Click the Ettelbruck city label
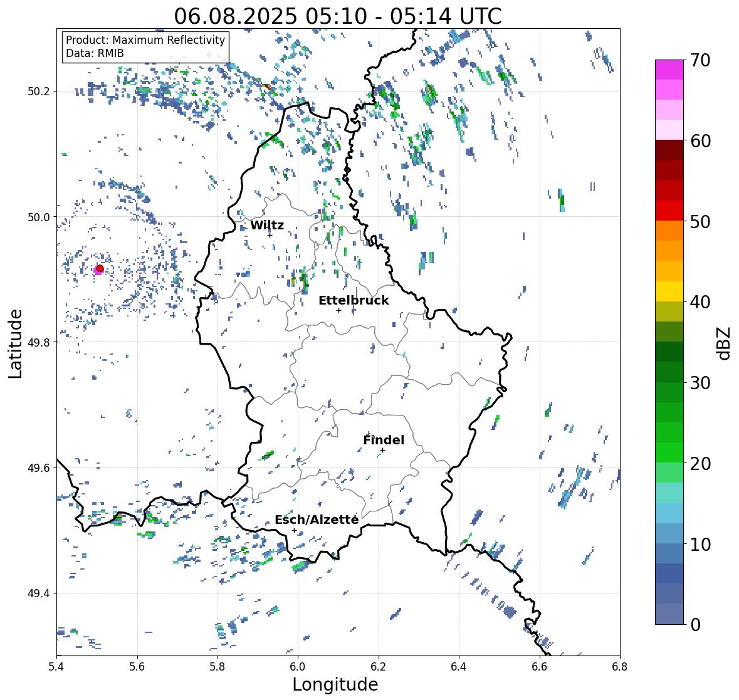The height and width of the screenshot is (700, 739). [354, 301]
